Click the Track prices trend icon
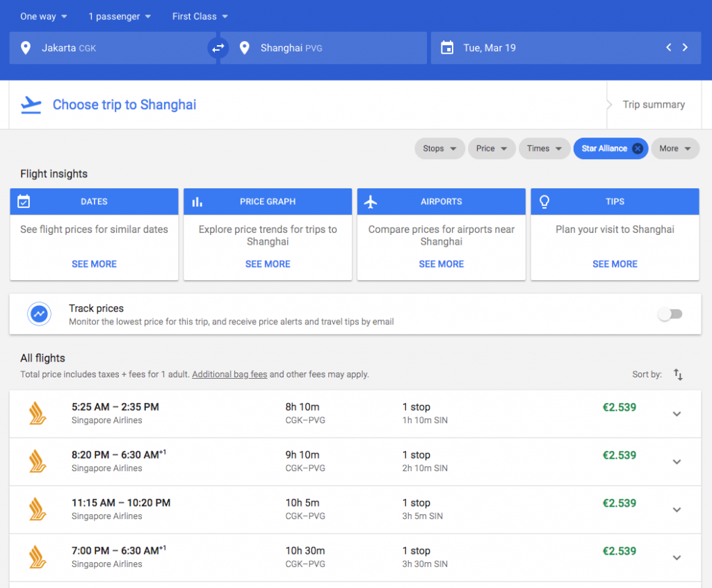Viewport: 712px width, 588px height. [39, 313]
